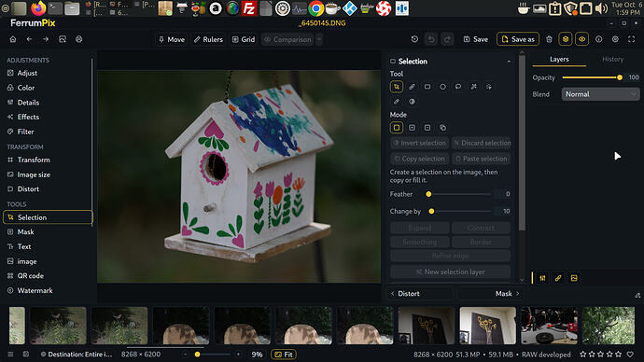The height and width of the screenshot is (362, 644).
Task: Activate the Move tool button
Action: pyautogui.click(x=172, y=39)
